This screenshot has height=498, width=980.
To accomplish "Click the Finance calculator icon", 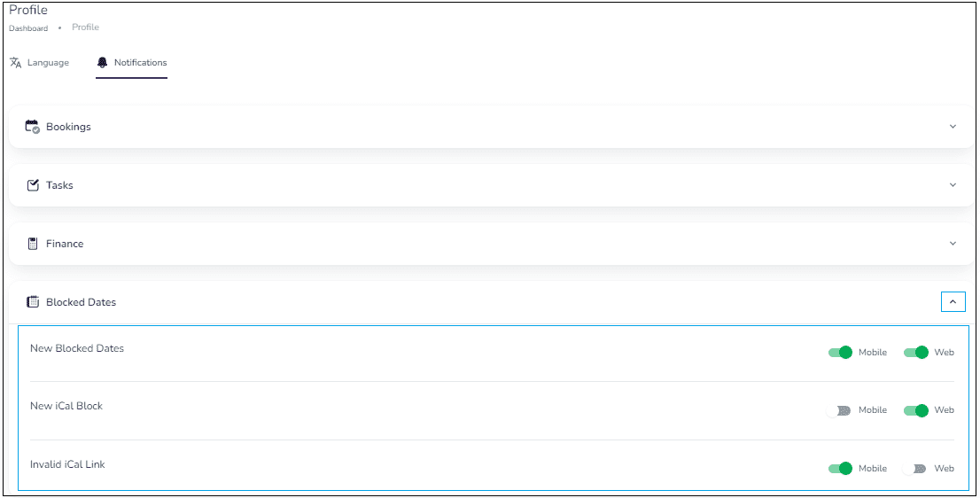I will [33, 244].
